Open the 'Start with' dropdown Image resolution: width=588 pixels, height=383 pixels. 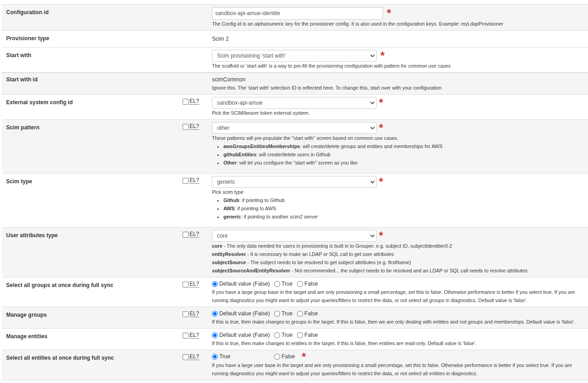(294, 56)
